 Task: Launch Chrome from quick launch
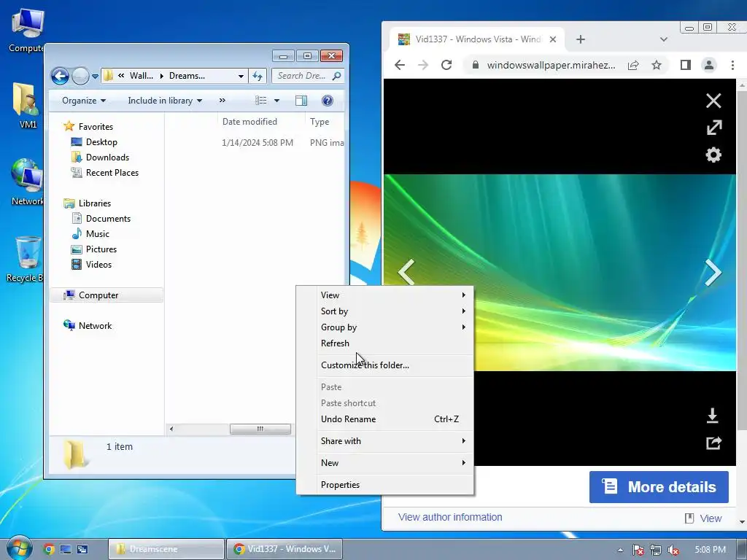tap(49, 549)
